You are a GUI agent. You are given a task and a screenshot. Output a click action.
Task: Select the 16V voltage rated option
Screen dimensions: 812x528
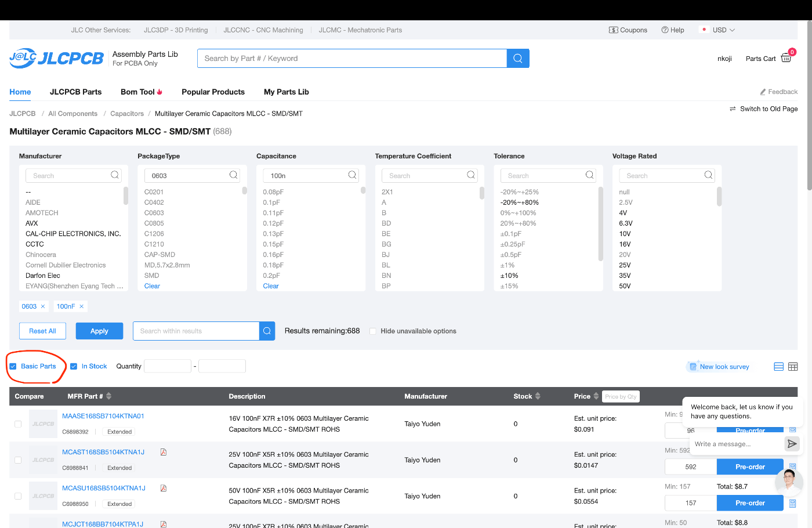click(x=625, y=244)
